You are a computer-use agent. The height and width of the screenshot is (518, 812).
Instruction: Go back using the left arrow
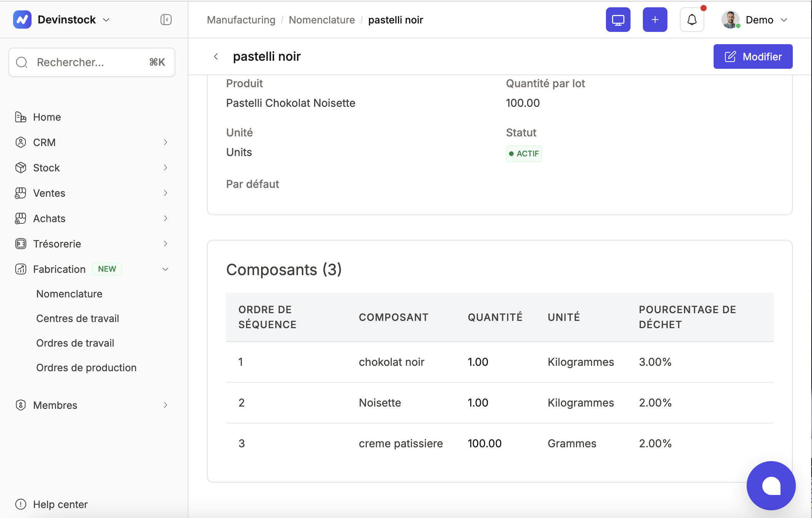[216, 56]
